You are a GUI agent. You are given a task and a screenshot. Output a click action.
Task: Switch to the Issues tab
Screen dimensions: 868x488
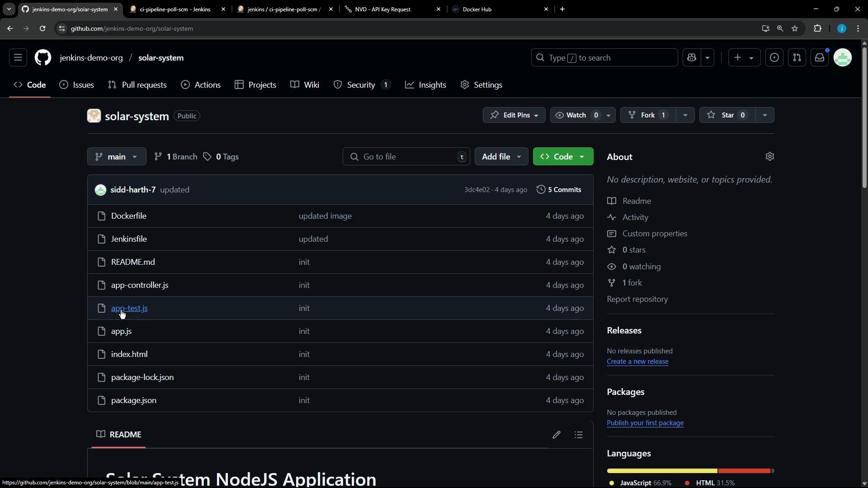(x=77, y=85)
